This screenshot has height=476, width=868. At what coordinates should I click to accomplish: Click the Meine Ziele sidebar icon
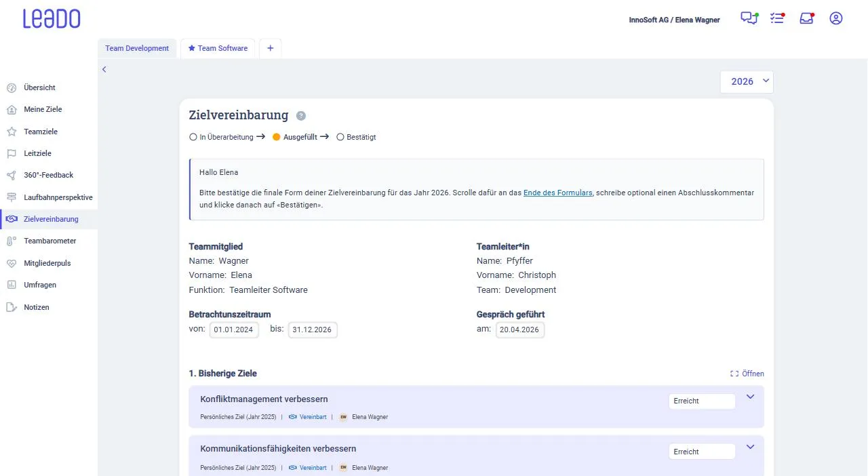(x=12, y=109)
